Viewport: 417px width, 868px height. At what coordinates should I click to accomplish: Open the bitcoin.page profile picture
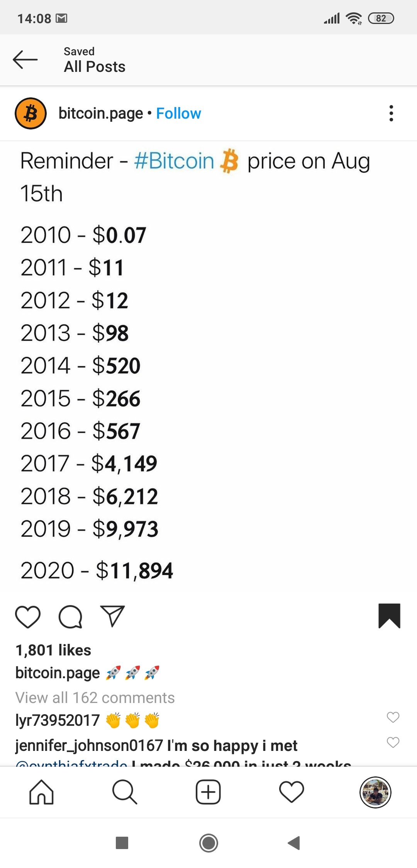coord(31,113)
